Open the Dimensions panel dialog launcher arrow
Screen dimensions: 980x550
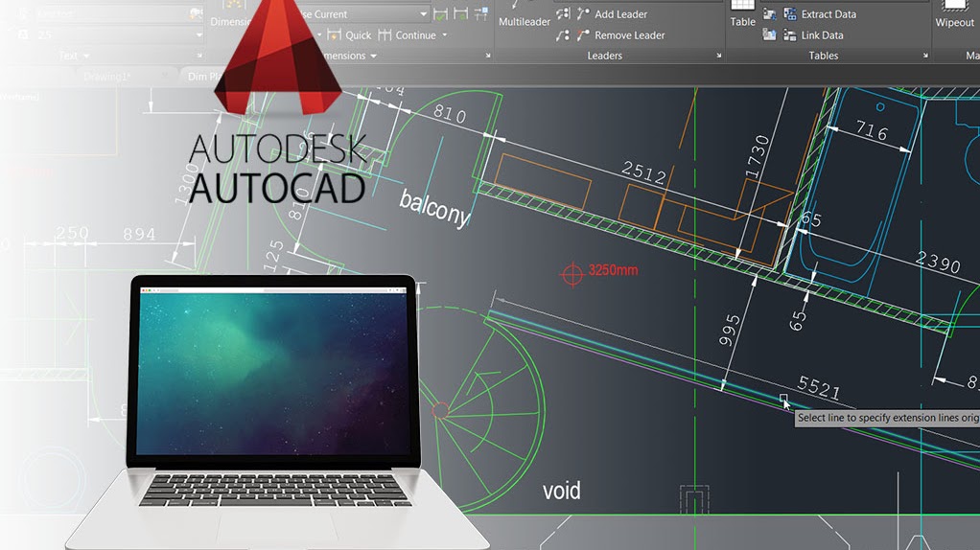click(488, 56)
